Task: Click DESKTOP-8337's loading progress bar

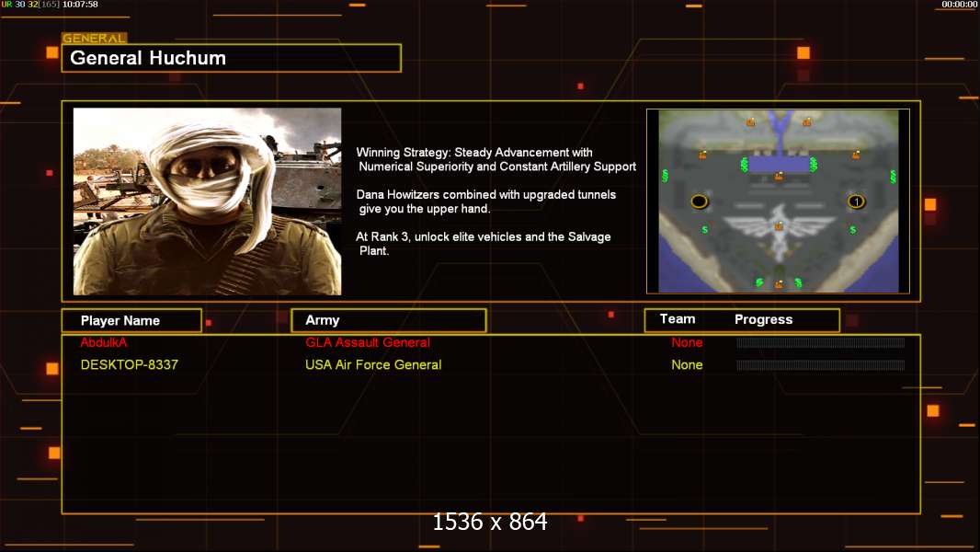Action: point(820,365)
